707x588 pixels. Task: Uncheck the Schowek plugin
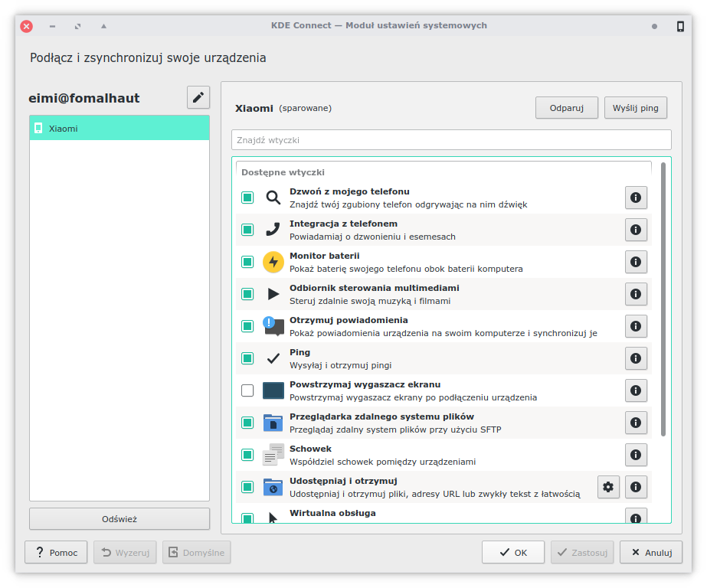247,455
